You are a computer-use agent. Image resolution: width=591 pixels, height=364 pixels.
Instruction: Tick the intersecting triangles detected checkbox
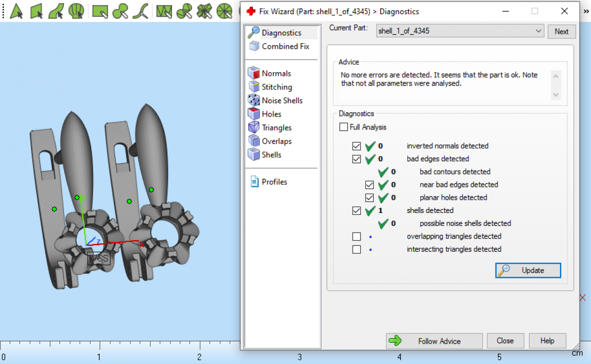click(357, 249)
